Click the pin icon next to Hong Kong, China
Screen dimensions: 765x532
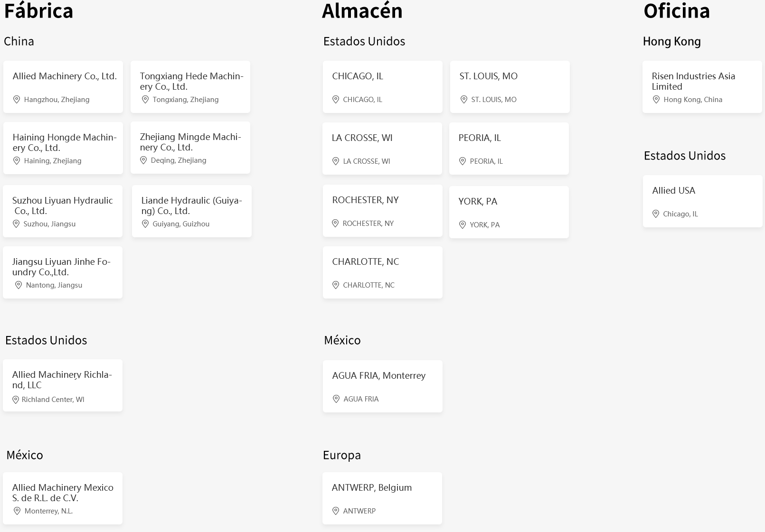[656, 100]
